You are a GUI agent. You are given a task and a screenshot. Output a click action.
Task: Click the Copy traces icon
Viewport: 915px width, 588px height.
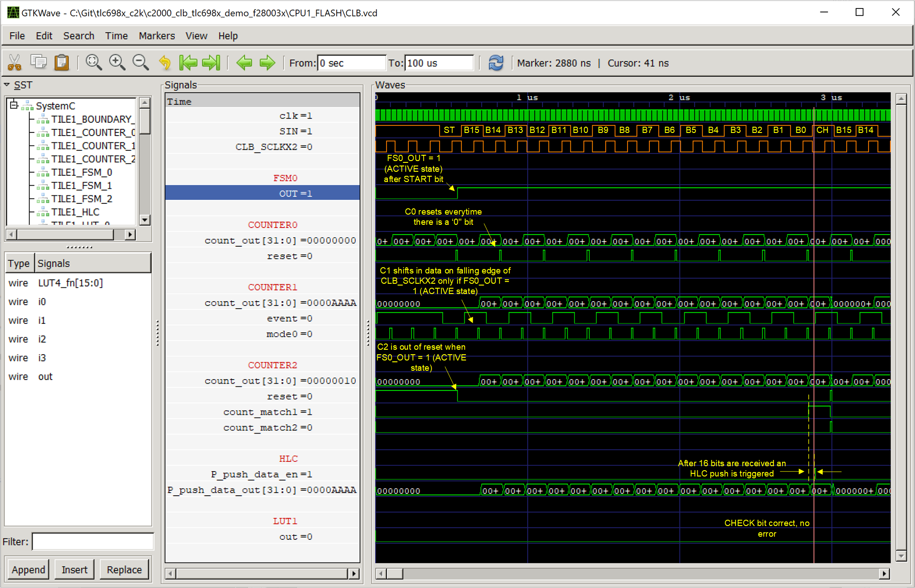tap(38, 62)
